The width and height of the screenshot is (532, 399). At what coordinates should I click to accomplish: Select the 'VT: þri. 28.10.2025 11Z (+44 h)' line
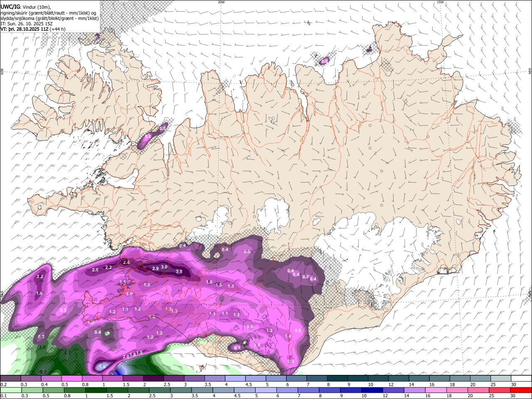tap(33, 29)
